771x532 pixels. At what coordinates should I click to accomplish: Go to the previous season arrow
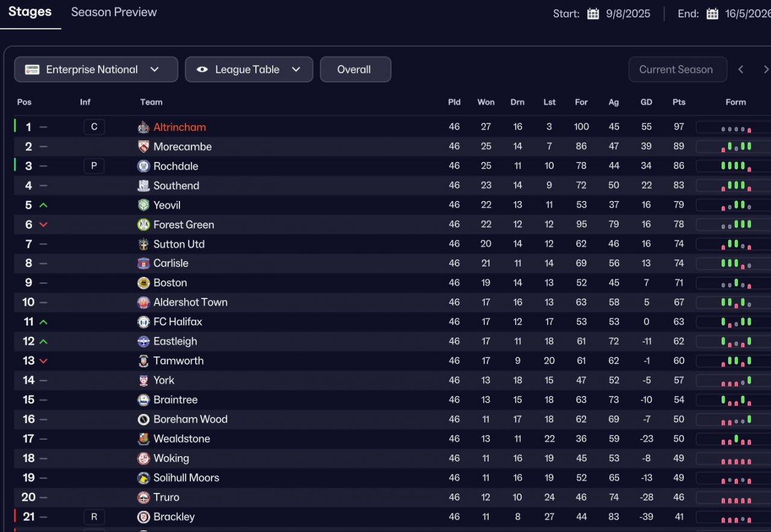click(741, 69)
